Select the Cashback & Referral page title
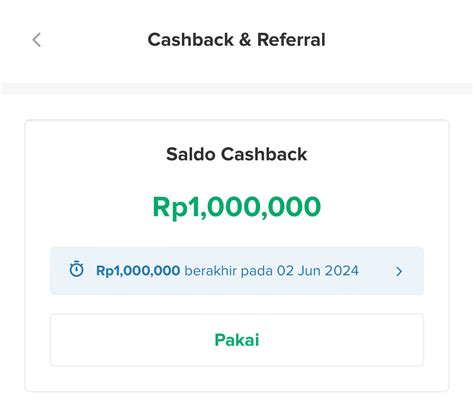Viewport: 474px width, 417px height. [x=237, y=40]
